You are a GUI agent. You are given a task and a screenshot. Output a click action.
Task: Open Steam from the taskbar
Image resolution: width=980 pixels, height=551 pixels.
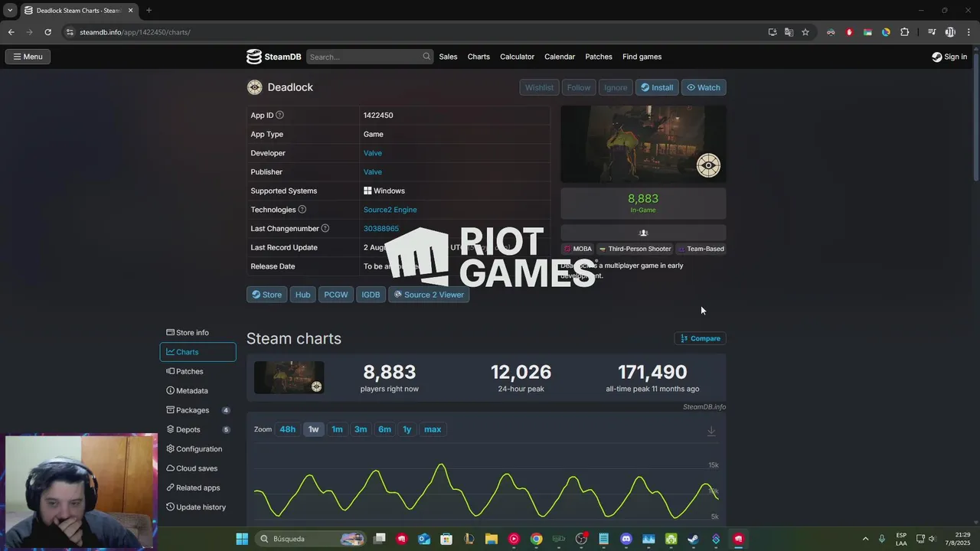(x=693, y=539)
